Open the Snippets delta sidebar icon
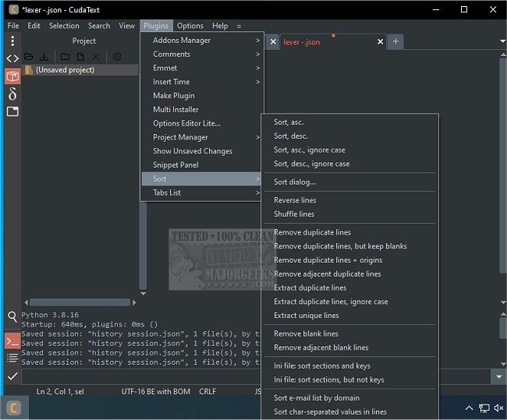 [12, 94]
